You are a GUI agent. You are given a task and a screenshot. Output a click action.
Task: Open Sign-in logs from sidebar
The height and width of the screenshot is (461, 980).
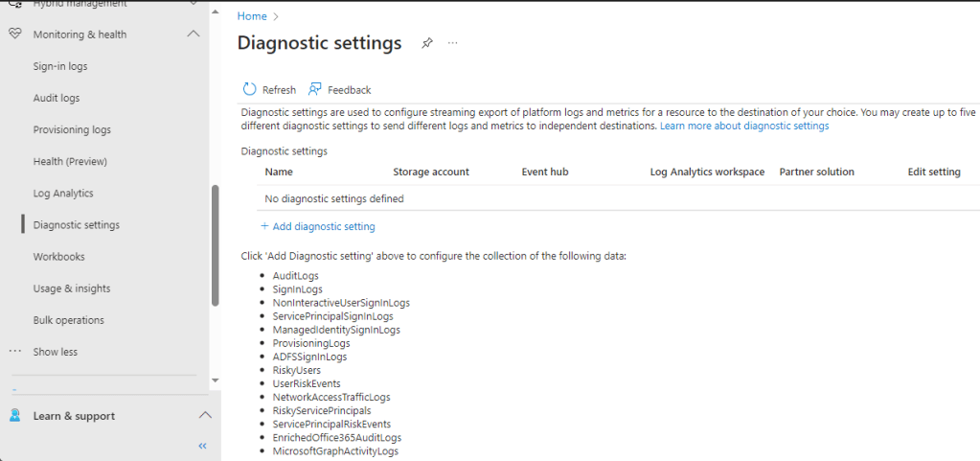pos(60,66)
